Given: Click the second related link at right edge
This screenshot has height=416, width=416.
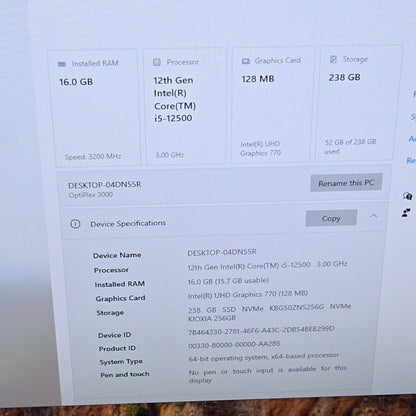Looking at the screenshot, I should 413,117.
